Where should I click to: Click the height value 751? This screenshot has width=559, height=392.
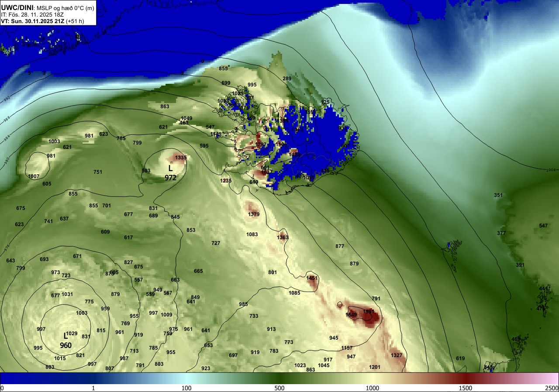tap(98, 172)
